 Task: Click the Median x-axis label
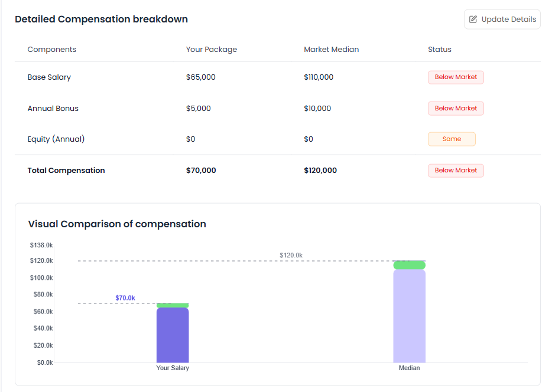click(409, 368)
